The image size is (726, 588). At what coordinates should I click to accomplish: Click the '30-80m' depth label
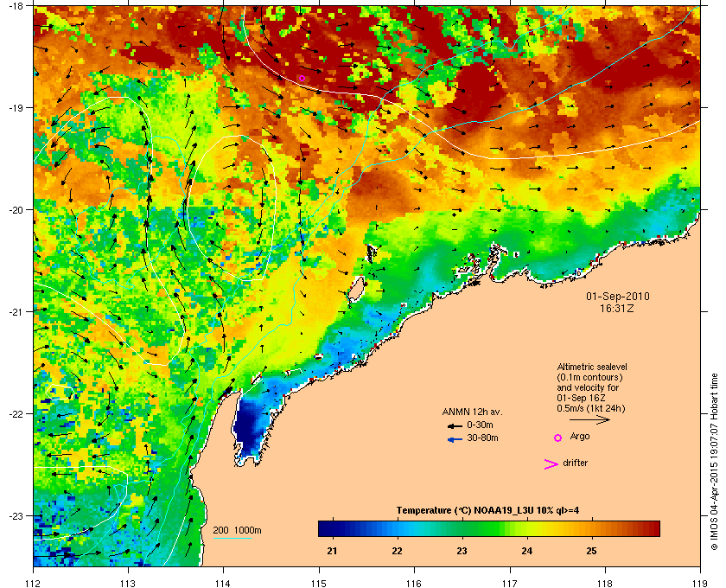tap(482, 438)
